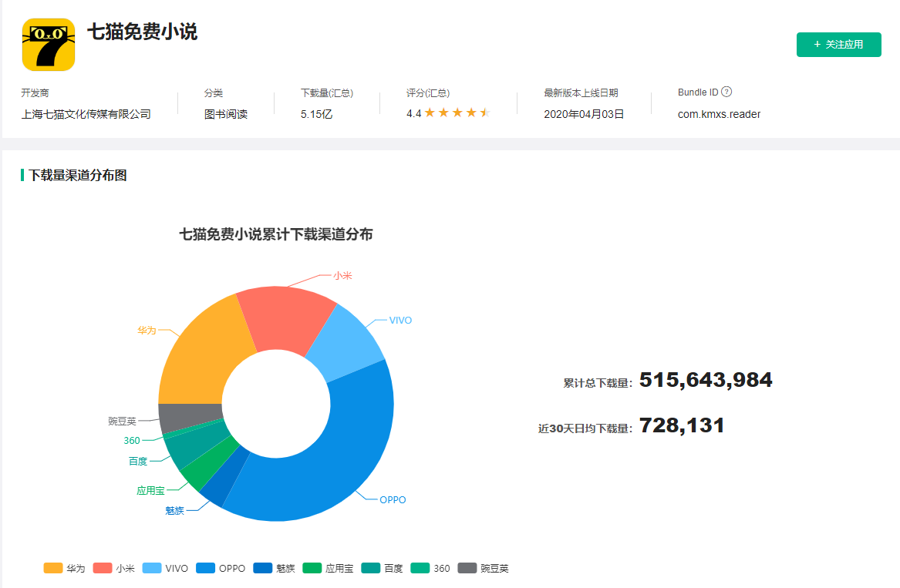Click the bundle ID com.kmxs.reader
Viewport: 900px width, 588px height.
(720, 114)
